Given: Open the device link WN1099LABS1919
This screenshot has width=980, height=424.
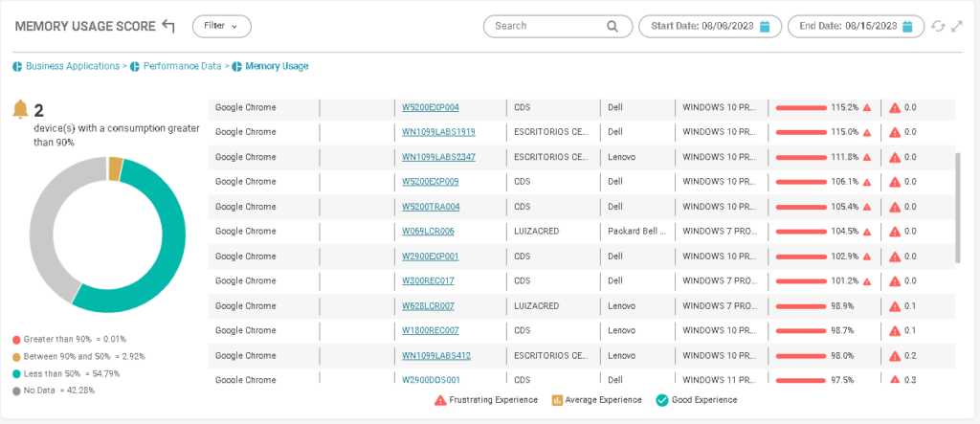Looking at the screenshot, I should (x=438, y=132).
